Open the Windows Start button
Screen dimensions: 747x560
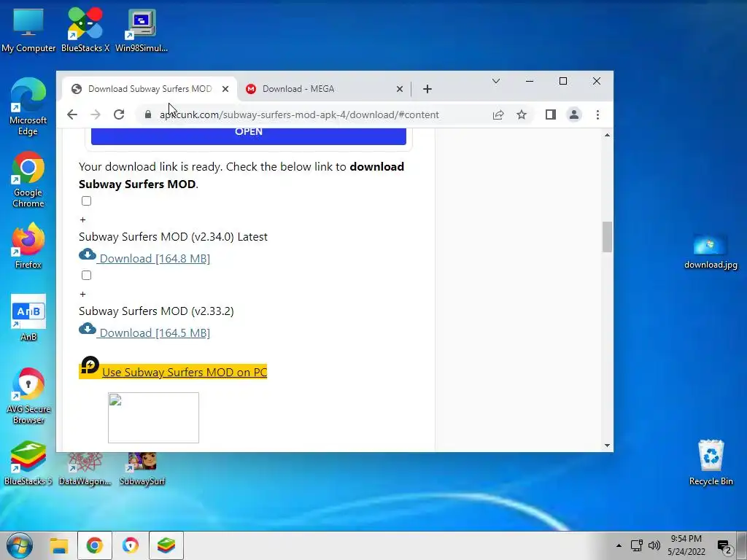(19, 545)
